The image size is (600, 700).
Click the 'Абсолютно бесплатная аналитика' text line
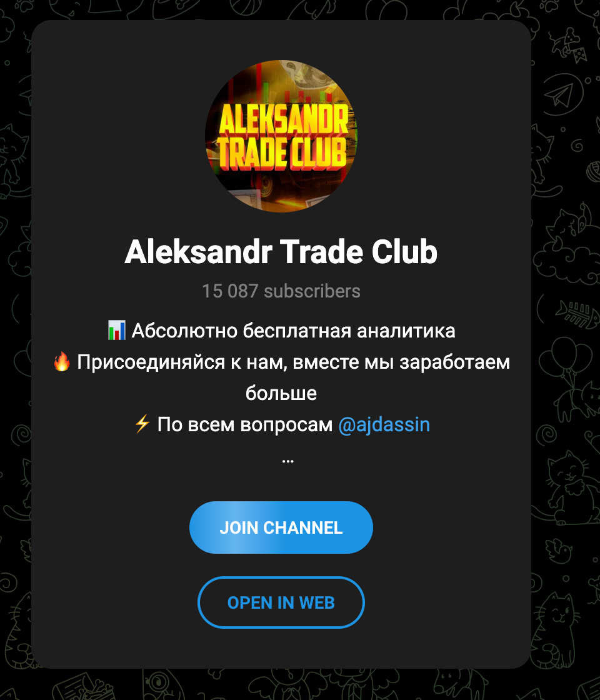[x=293, y=331]
